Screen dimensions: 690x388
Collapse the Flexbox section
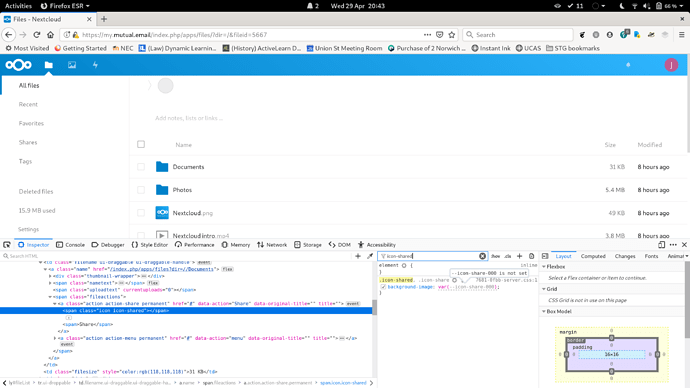click(x=544, y=267)
